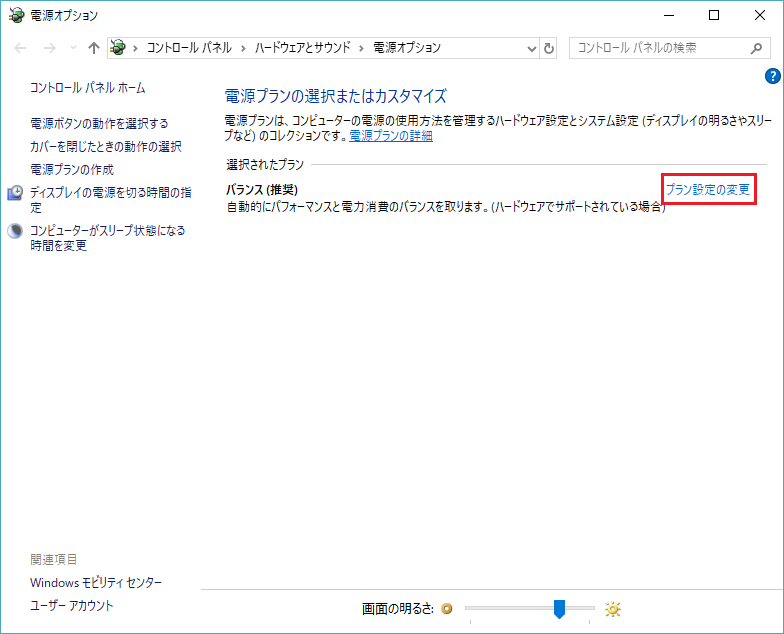Open プラン設定の変更 link
784x634 pixels.
coord(707,190)
